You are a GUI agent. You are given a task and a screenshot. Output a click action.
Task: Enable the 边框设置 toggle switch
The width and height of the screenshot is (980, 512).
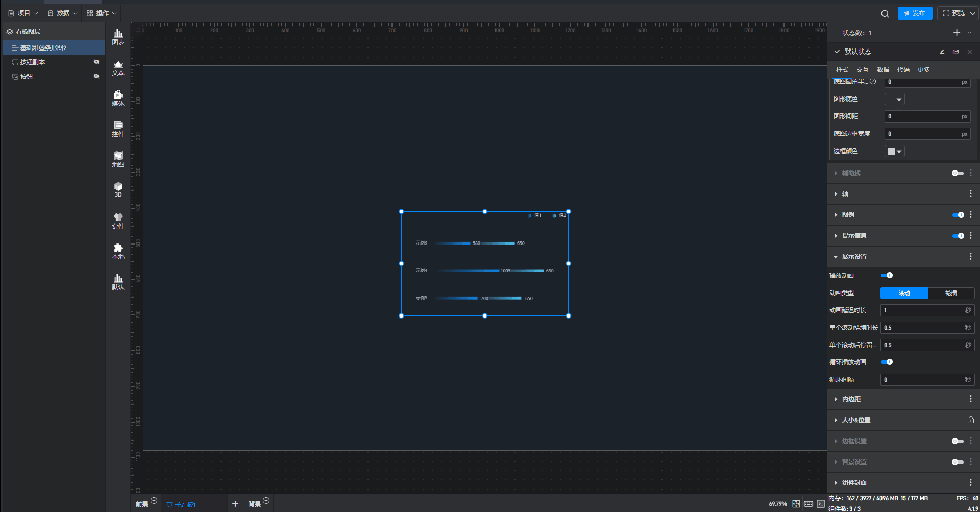pos(958,441)
